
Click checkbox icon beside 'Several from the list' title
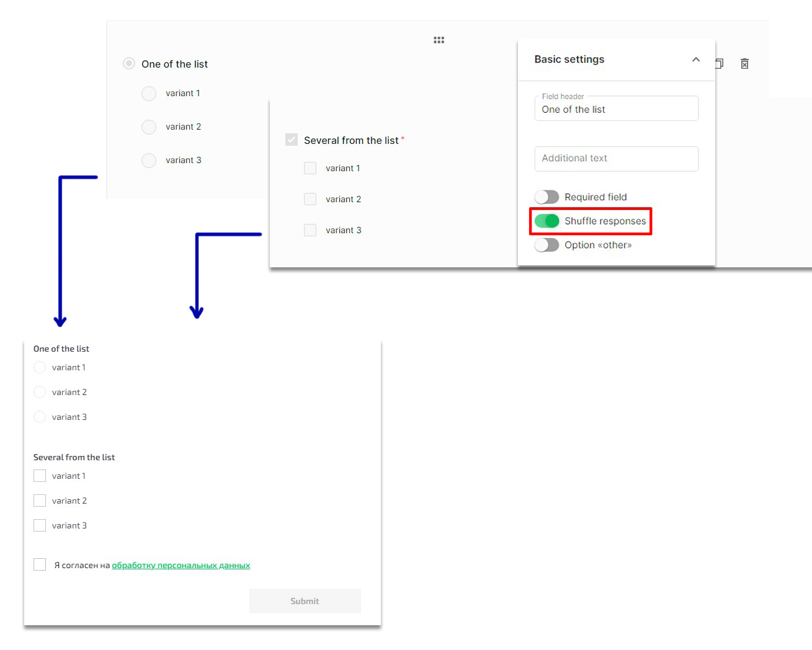coord(292,140)
